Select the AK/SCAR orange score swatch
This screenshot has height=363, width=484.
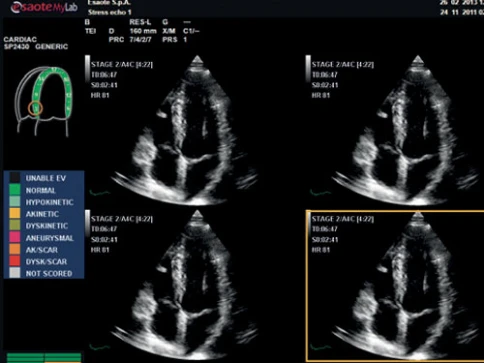[x=14, y=249]
